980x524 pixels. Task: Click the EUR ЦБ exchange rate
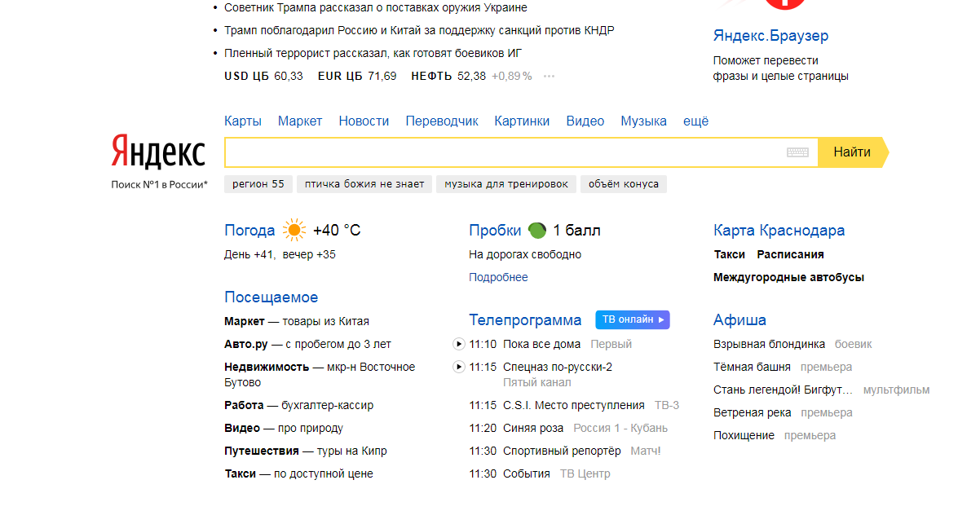point(357,76)
